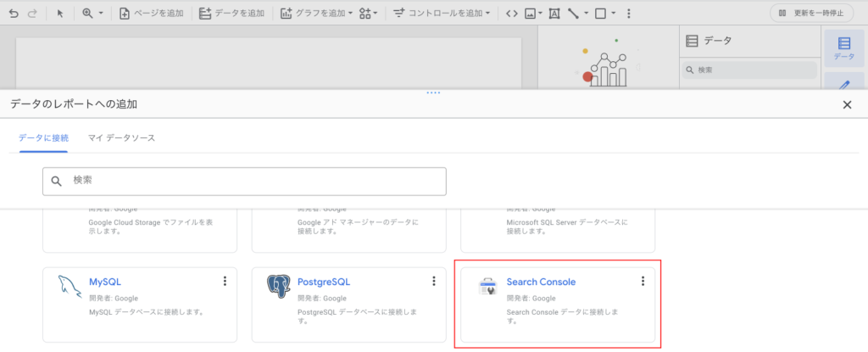The image size is (868, 352).
Task: Click ページを追加 to add a page
Action: point(152,14)
